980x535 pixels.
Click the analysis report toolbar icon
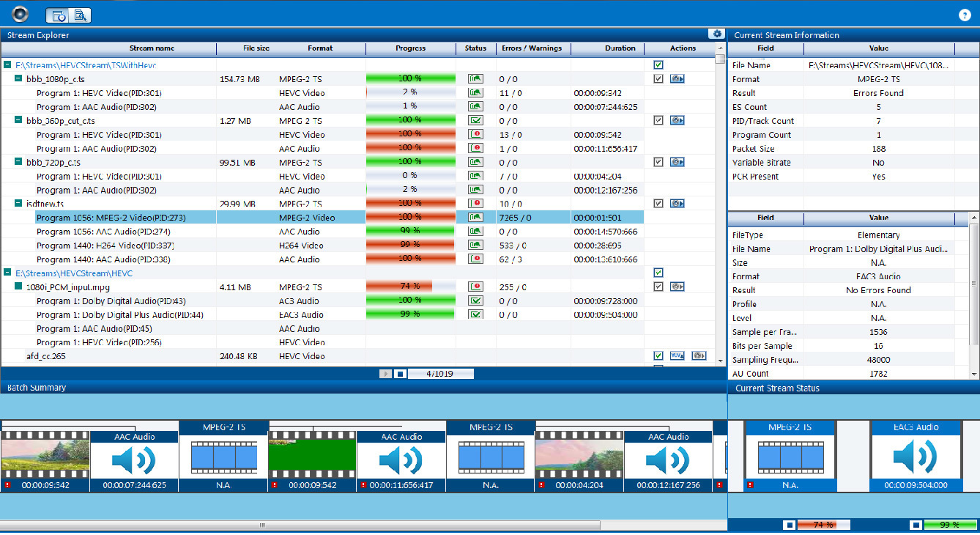click(80, 15)
